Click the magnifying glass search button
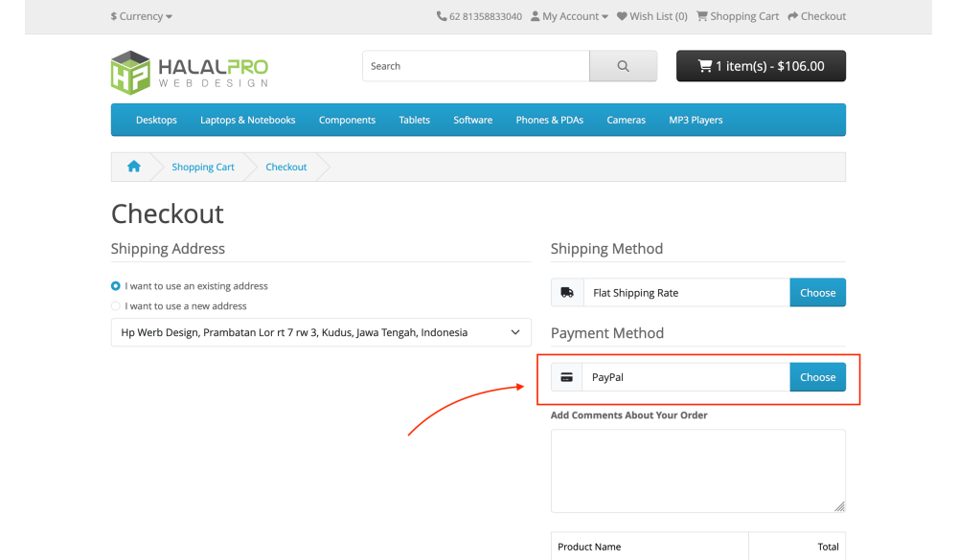 623,66
